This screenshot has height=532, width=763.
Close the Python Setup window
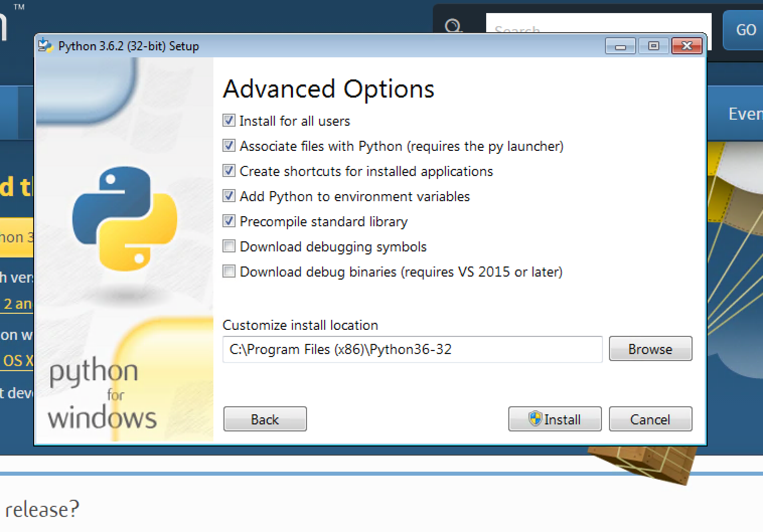[686, 46]
